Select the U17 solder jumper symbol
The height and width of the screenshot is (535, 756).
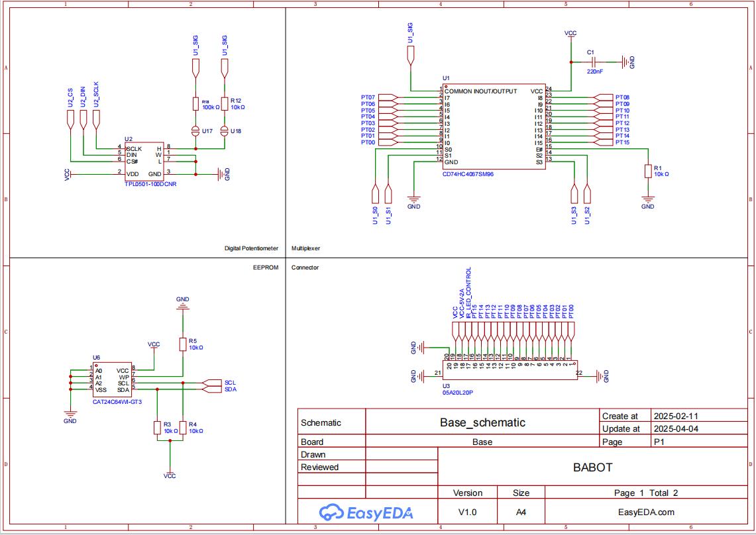coord(195,130)
